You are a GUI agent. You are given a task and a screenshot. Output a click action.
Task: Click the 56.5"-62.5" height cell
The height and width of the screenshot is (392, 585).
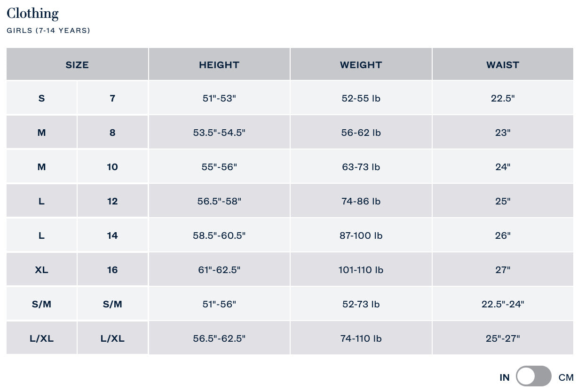click(x=219, y=338)
